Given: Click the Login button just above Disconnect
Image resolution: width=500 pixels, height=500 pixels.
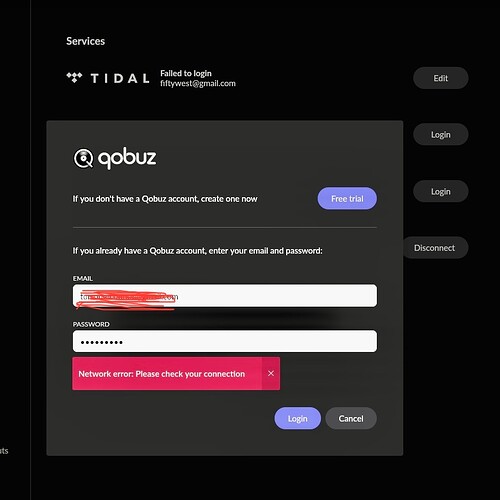Looking at the screenshot, I should coord(441,192).
